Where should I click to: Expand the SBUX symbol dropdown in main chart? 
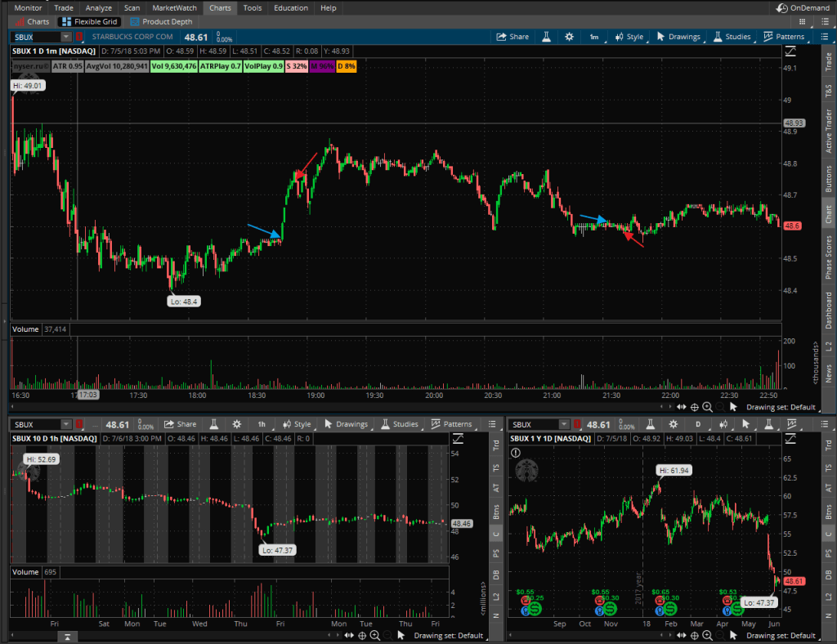[x=65, y=37]
